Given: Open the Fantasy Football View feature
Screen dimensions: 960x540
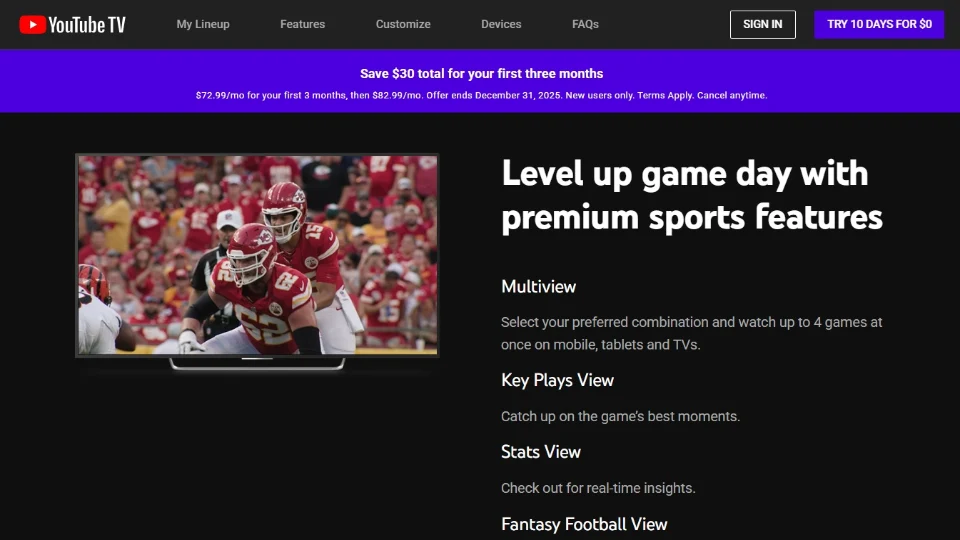Looking at the screenshot, I should click(584, 524).
